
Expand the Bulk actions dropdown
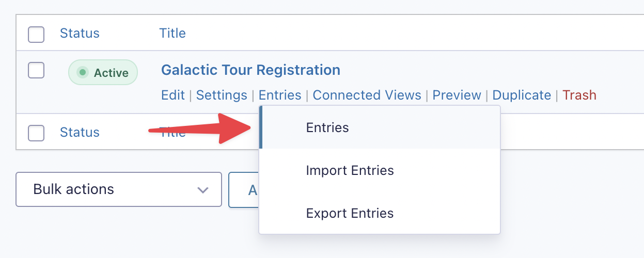pos(119,189)
